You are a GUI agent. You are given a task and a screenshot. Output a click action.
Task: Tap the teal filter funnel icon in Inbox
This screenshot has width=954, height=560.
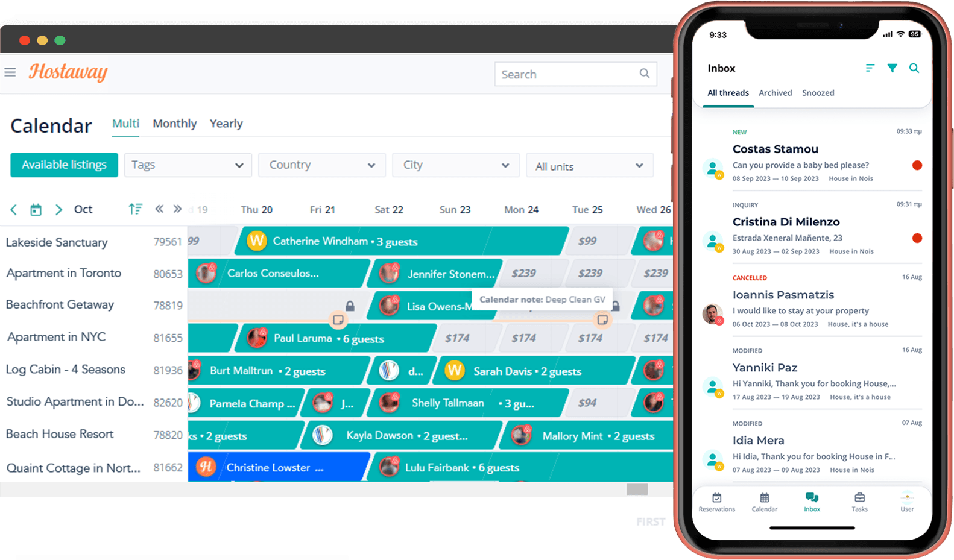click(892, 68)
